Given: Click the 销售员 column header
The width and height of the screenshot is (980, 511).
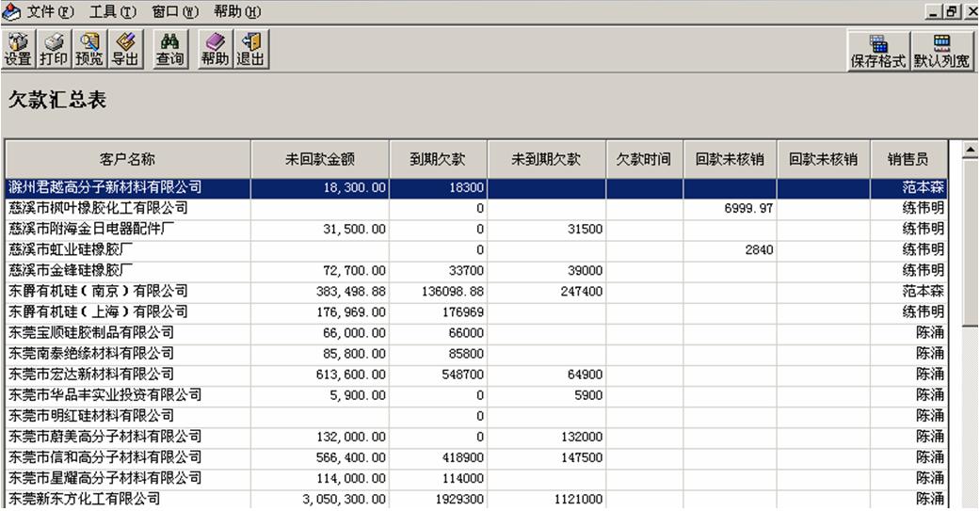Looking at the screenshot, I should pyautogui.click(x=908, y=159).
